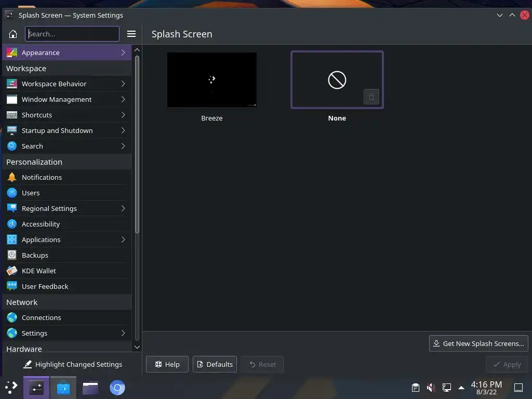Click the sidebar scroll up arrow

[137, 50]
